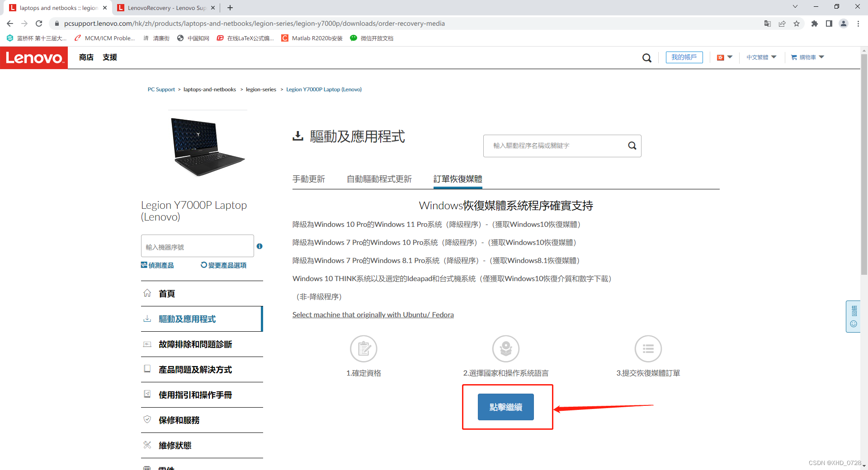
Task: Open 首頁 in the sidebar
Action: point(202,294)
